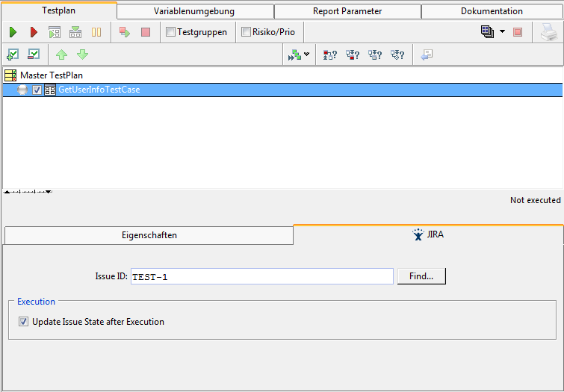Click the green play run button
Viewport: 564px width, 392px height.
(x=13, y=32)
